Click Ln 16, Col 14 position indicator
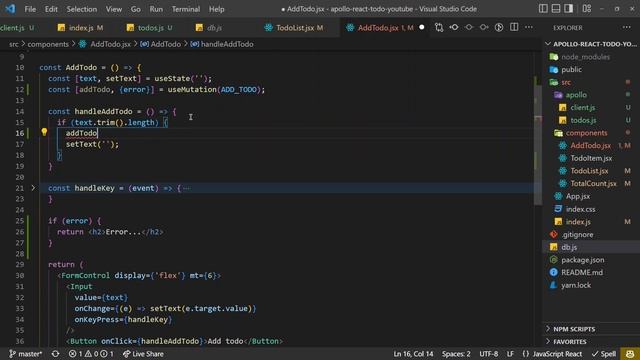The width and height of the screenshot is (640, 360). coord(413,354)
